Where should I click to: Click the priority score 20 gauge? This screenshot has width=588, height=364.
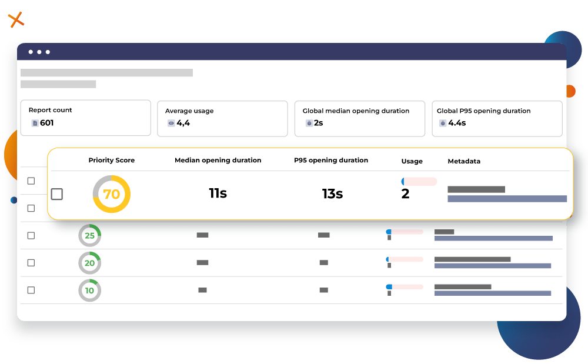pos(89,263)
